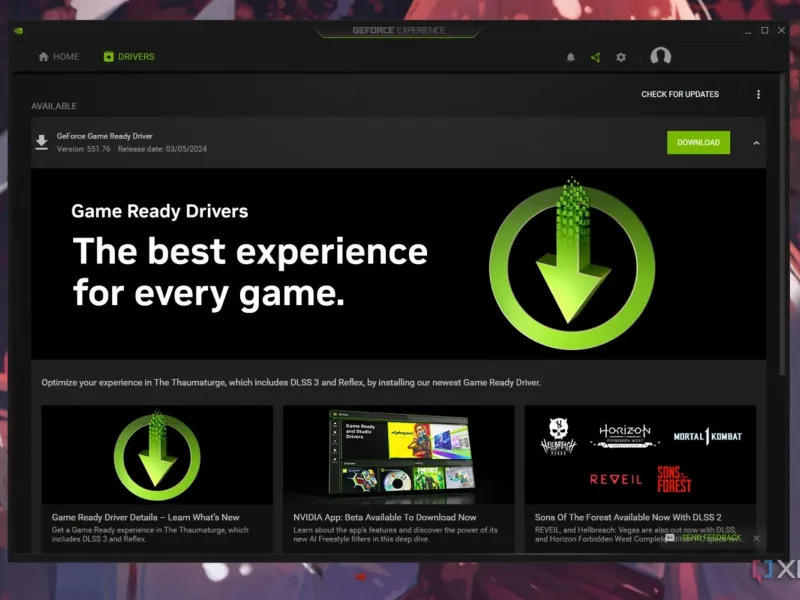Minimize the GeForce Experience window
800x600 pixels.
tap(748, 31)
